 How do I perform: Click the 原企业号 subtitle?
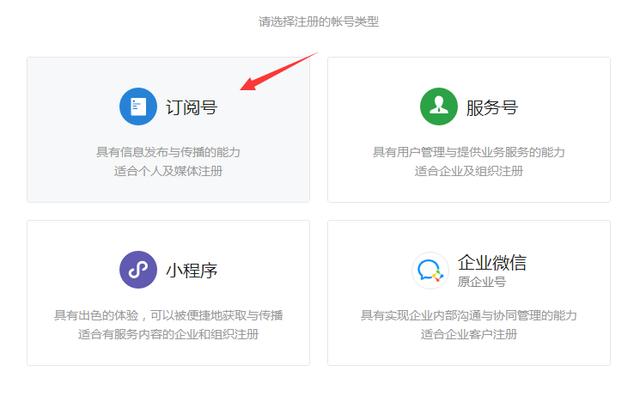pyautogui.click(x=482, y=282)
